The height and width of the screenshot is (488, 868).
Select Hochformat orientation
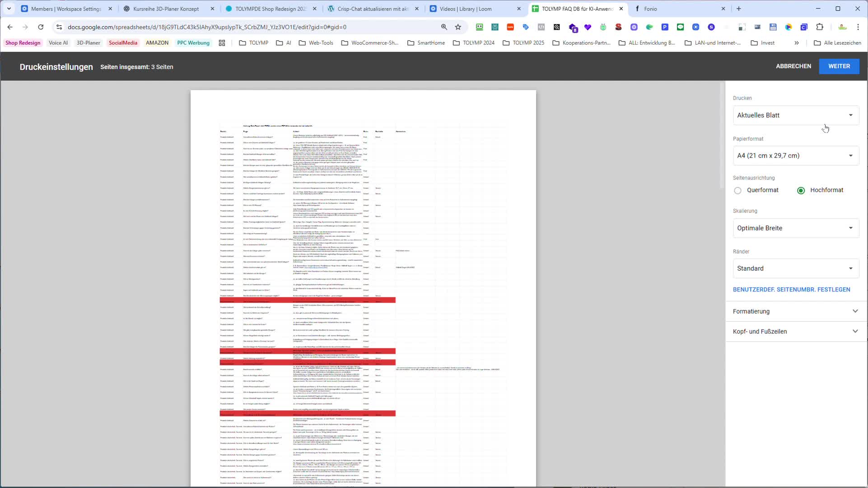(801, 191)
